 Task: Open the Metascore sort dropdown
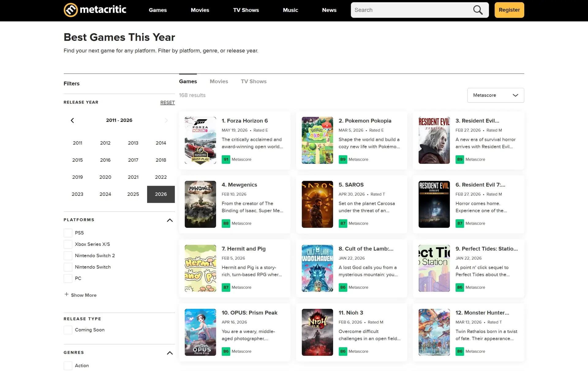(496, 95)
